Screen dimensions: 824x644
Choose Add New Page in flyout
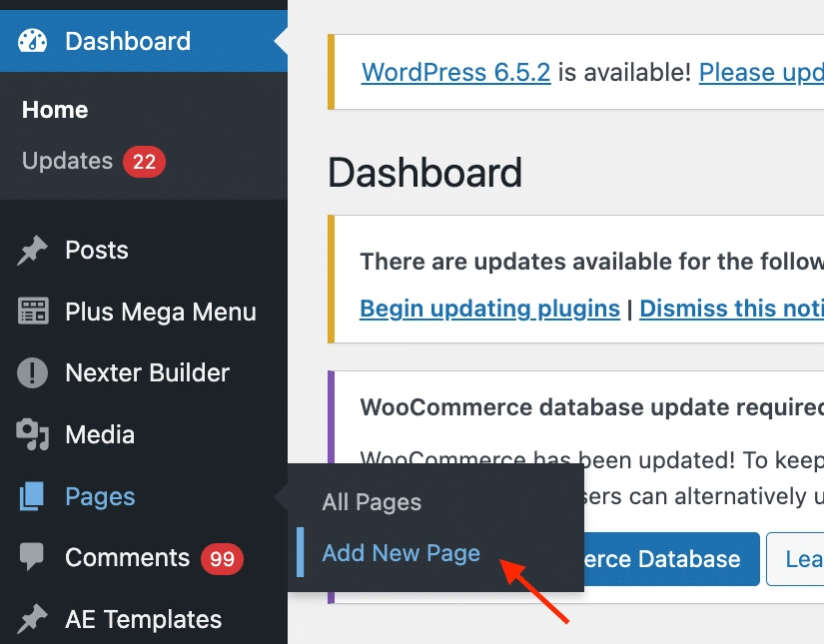[401, 553]
